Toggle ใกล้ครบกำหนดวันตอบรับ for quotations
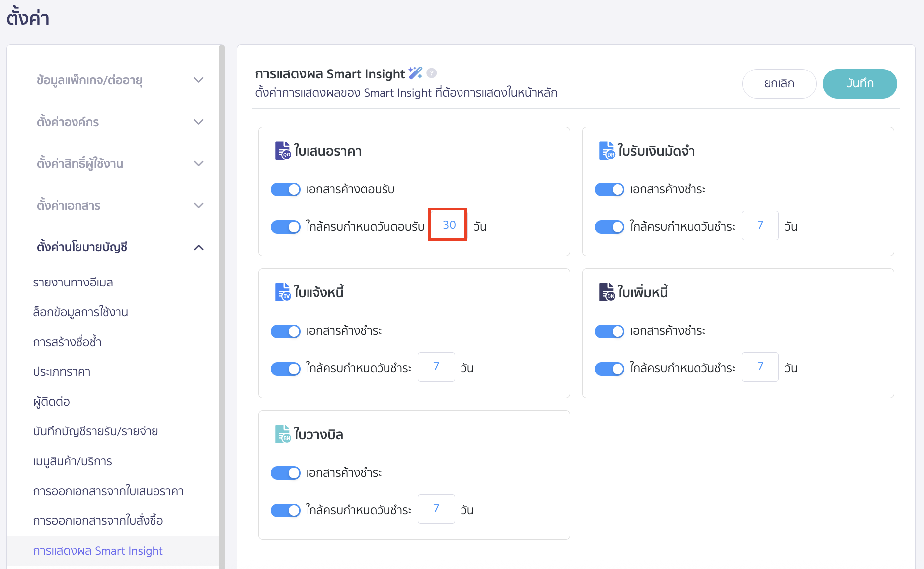Viewport: 924px width, 569px height. point(286,227)
